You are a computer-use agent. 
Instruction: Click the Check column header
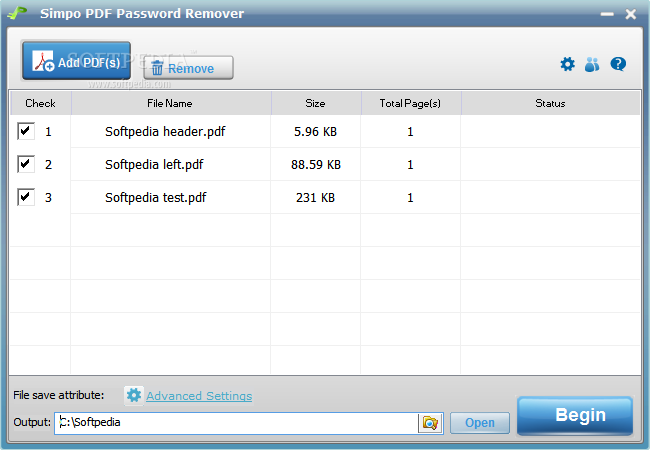[x=41, y=103]
